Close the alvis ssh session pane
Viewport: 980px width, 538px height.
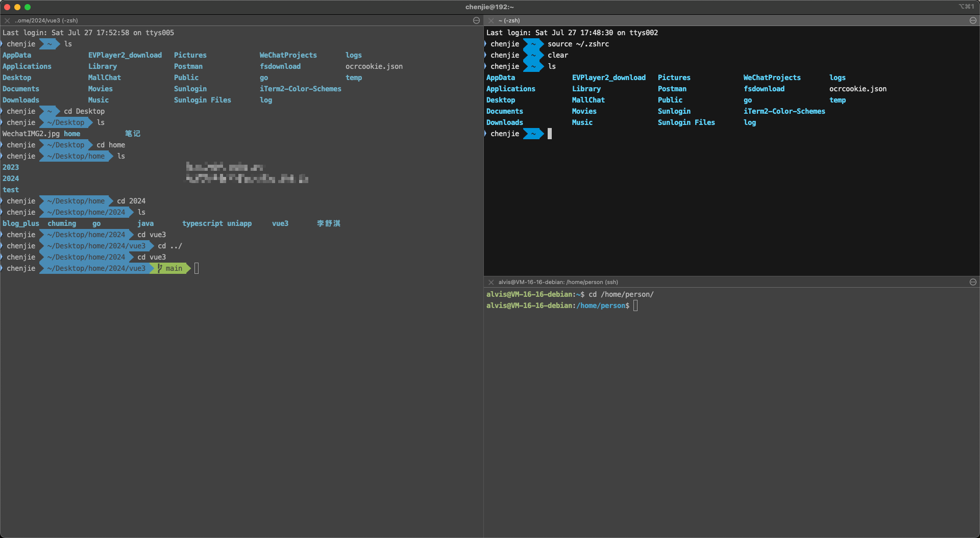[491, 282]
